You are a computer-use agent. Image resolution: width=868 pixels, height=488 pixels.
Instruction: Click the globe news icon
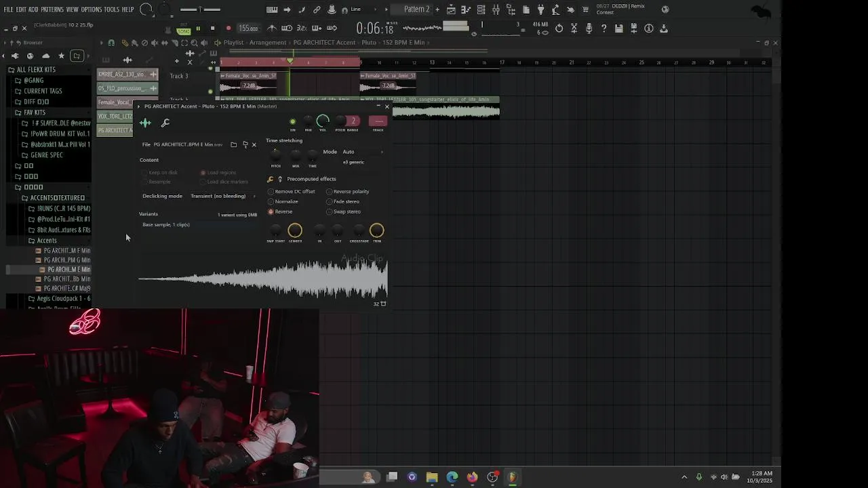click(x=665, y=9)
